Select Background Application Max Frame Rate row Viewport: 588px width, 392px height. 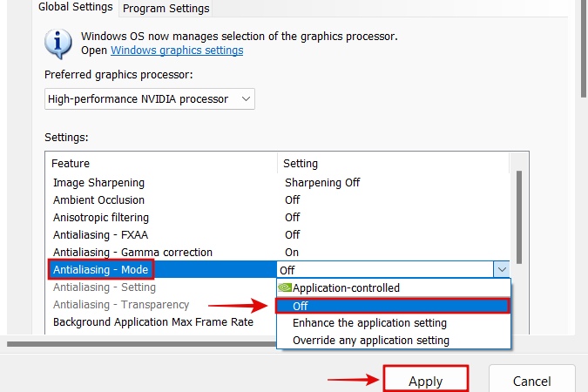click(x=152, y=322)
